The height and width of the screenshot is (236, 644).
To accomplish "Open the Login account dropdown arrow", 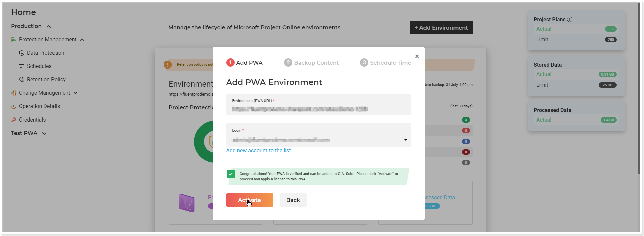I will click(405, 140).
